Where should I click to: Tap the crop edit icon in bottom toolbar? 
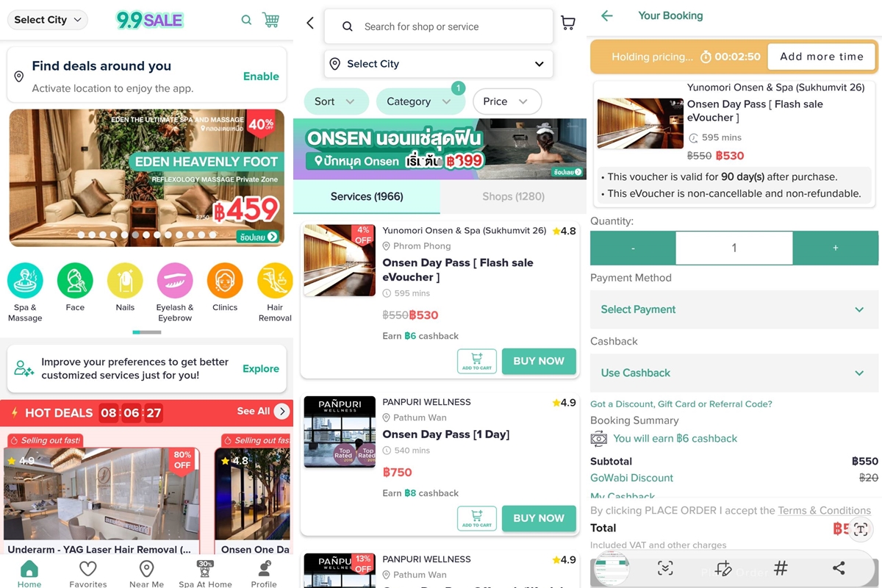pos(723,568)
